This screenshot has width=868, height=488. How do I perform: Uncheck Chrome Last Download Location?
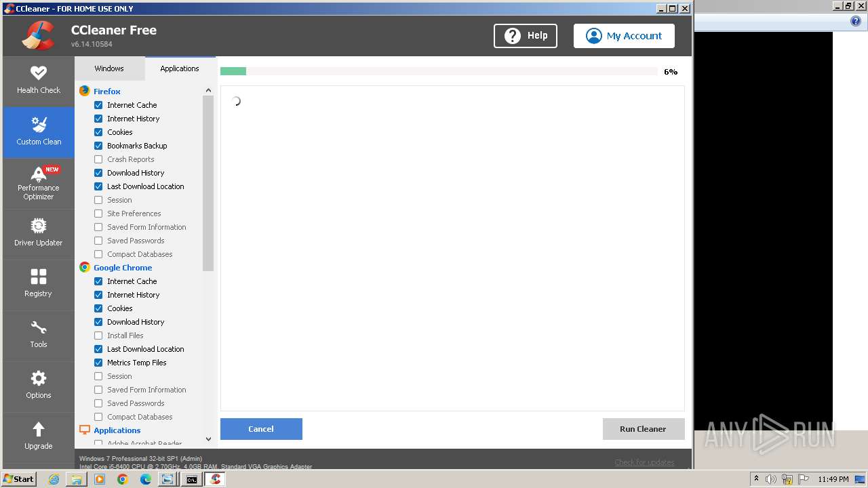pos(98,349)
